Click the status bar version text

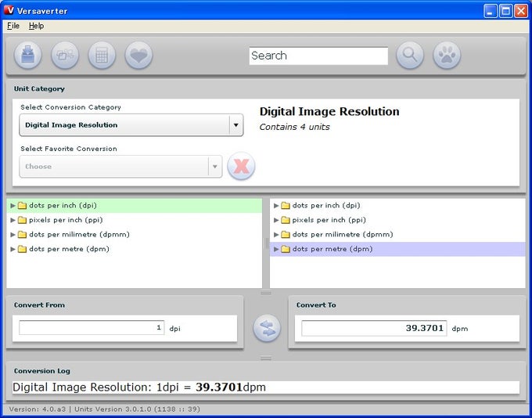(105, 409)
